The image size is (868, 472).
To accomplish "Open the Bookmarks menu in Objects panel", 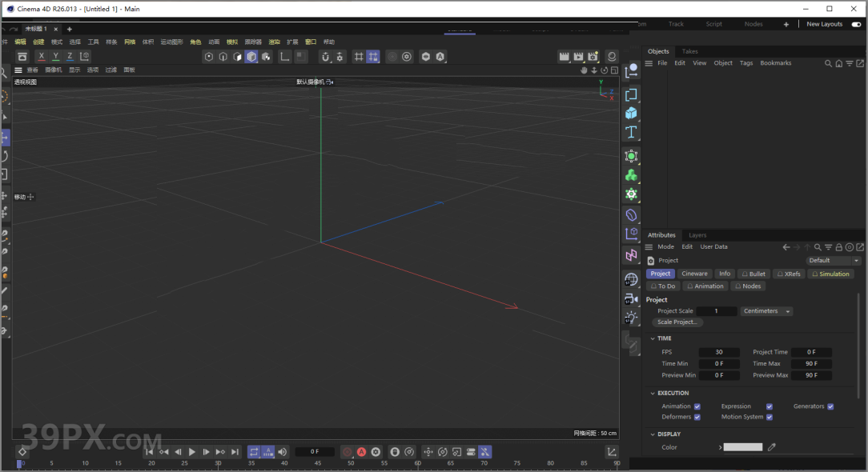I will (775, 63).
